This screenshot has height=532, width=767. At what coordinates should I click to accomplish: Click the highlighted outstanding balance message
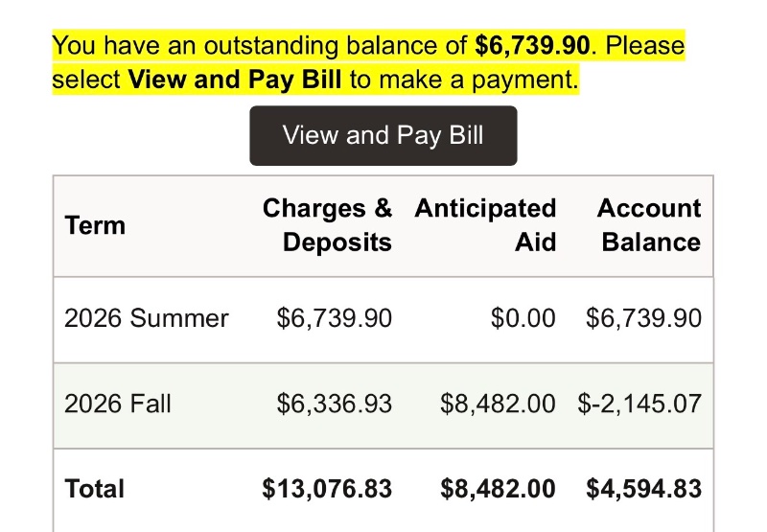click(x=368, y=62)
